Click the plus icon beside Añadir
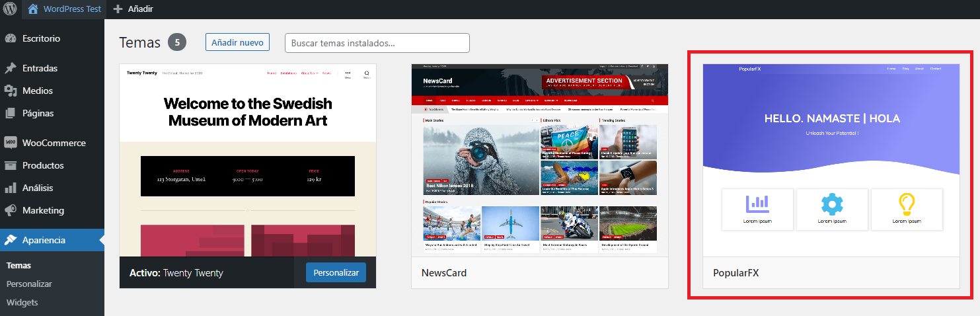 pos(118,9)
